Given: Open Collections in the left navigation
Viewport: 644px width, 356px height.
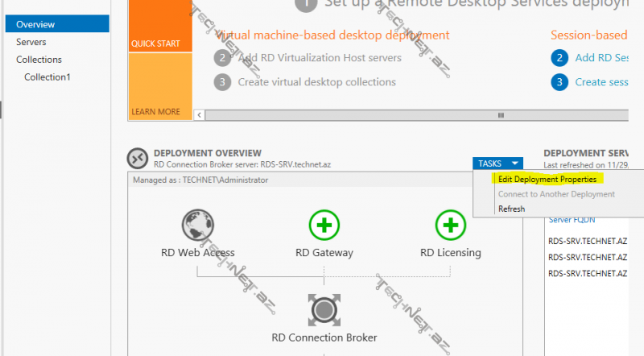Looking at the screenshot, I should 39,60.
